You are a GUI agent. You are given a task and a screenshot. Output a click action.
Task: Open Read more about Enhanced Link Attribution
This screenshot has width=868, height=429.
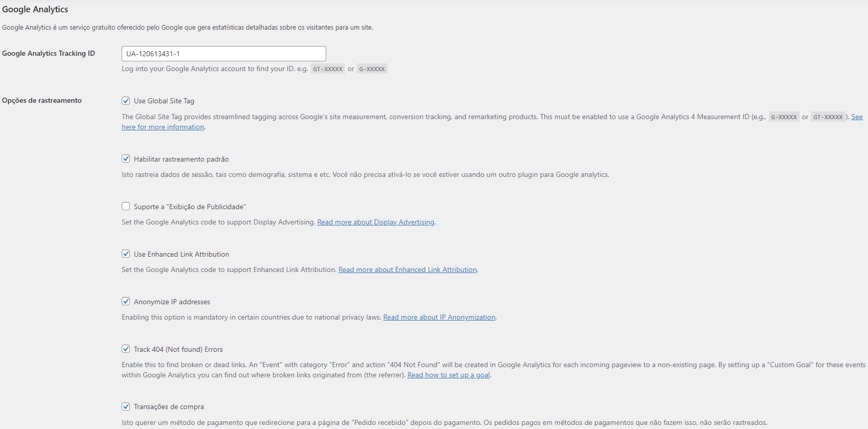click(x=407, y=269)
